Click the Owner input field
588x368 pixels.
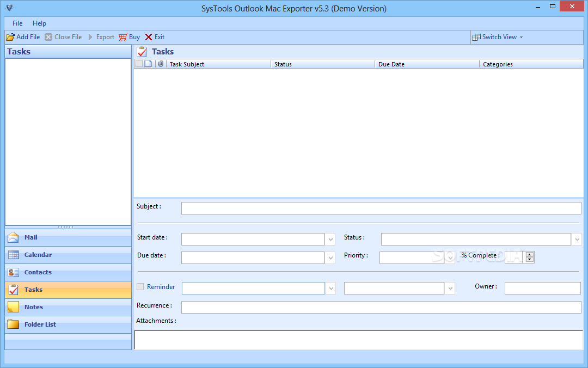point(543,288)
